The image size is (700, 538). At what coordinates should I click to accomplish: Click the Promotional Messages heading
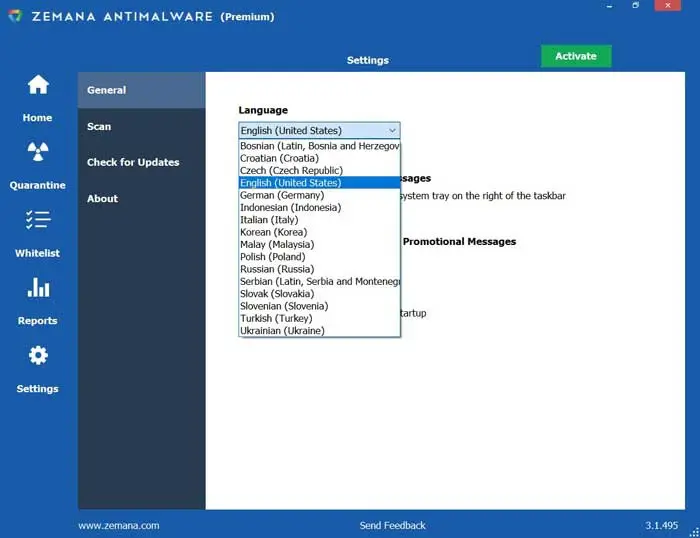coord(459,242)
